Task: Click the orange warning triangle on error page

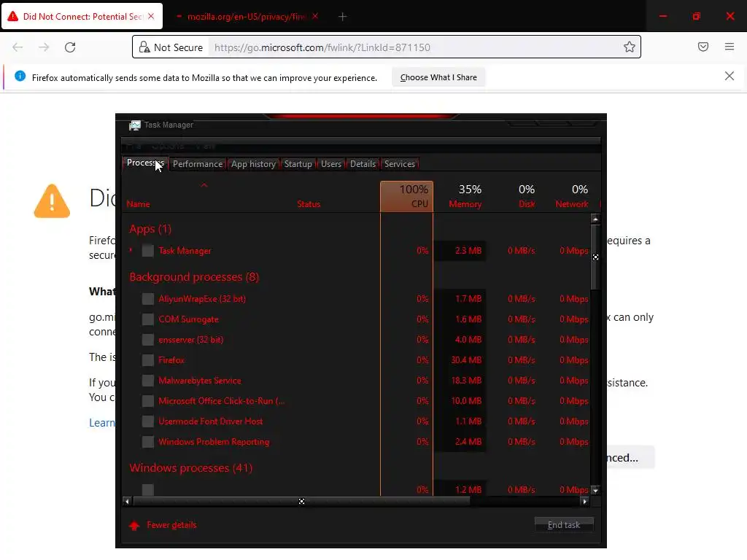Action: tap(52, 201)
